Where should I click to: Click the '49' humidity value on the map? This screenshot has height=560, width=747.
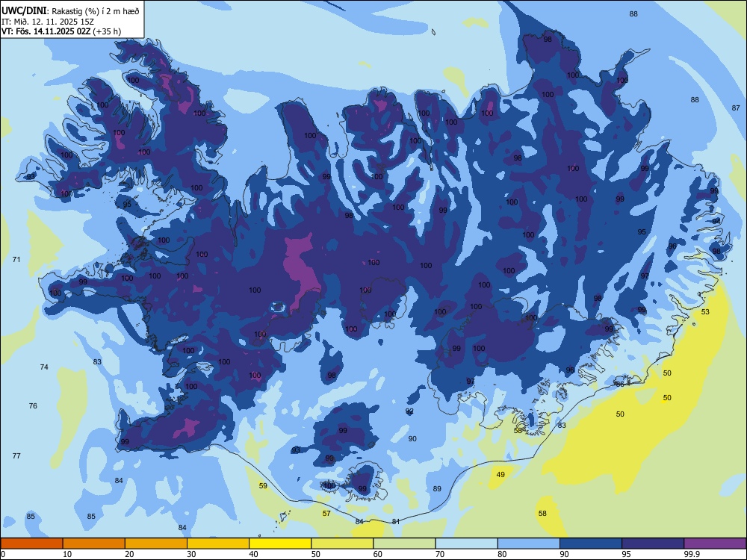(x=500, y=474)
